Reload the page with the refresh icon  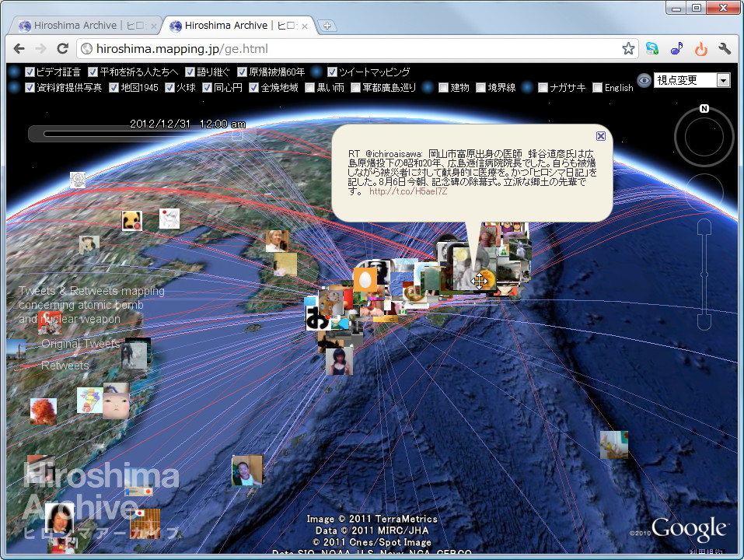[x=63, y=48]
